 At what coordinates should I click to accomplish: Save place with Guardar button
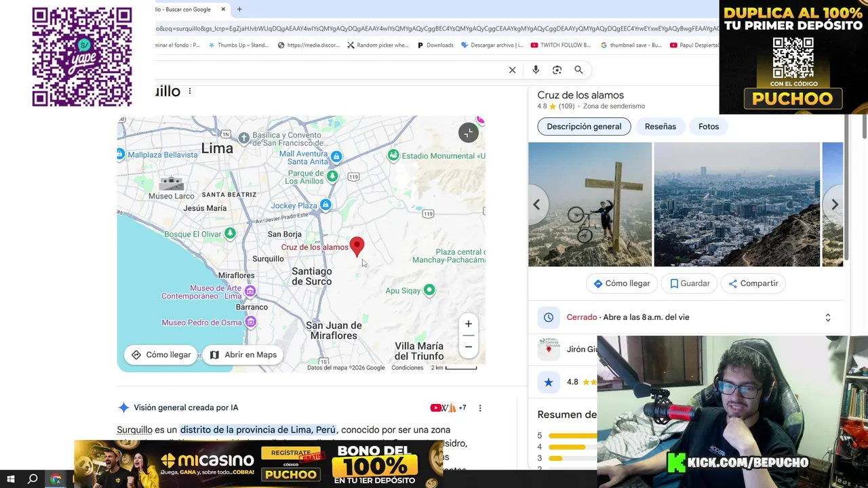pyautogui.click(x=690, y=283)
